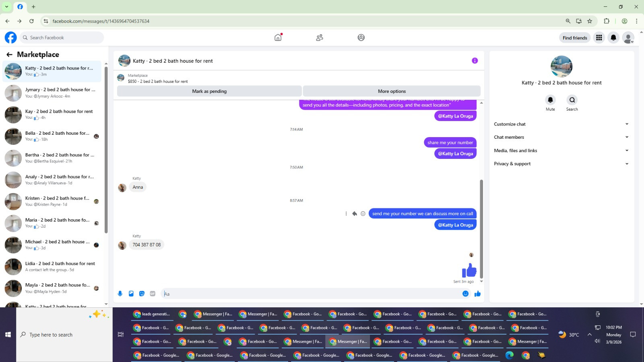Click the chat messages scrollbar
This screenshot has height=362, width=644.
click(481, 229)
